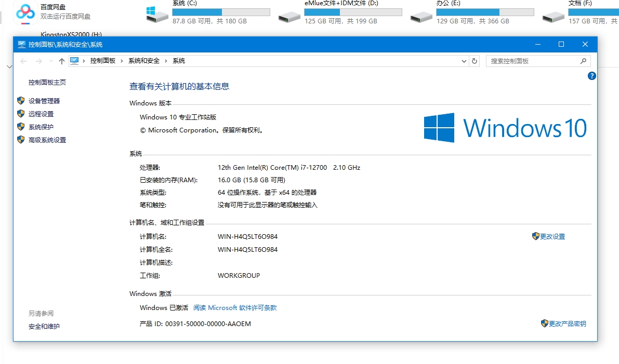This screenshot has height=364, width=619.
Task: Open 远程设置 link
Action: point(41,114)
